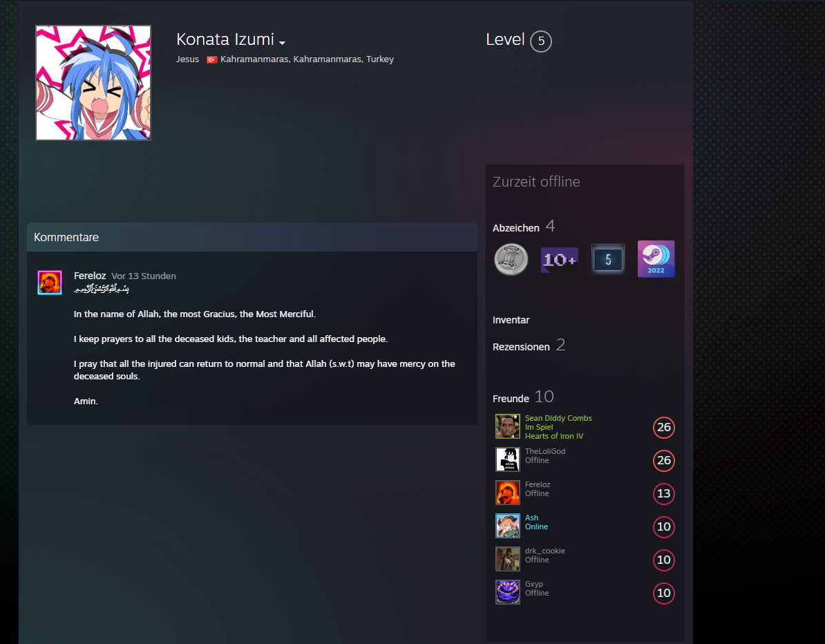Open the Inventar link
The image size is (825, 644).
click(511, 320)
